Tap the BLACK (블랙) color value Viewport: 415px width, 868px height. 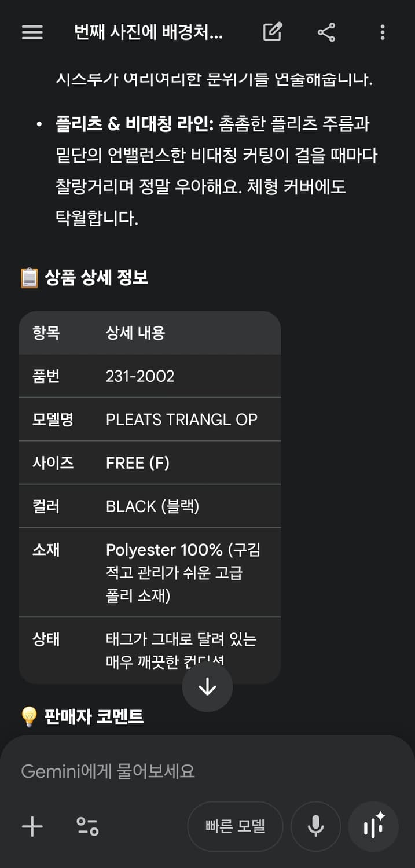(152, 506)
